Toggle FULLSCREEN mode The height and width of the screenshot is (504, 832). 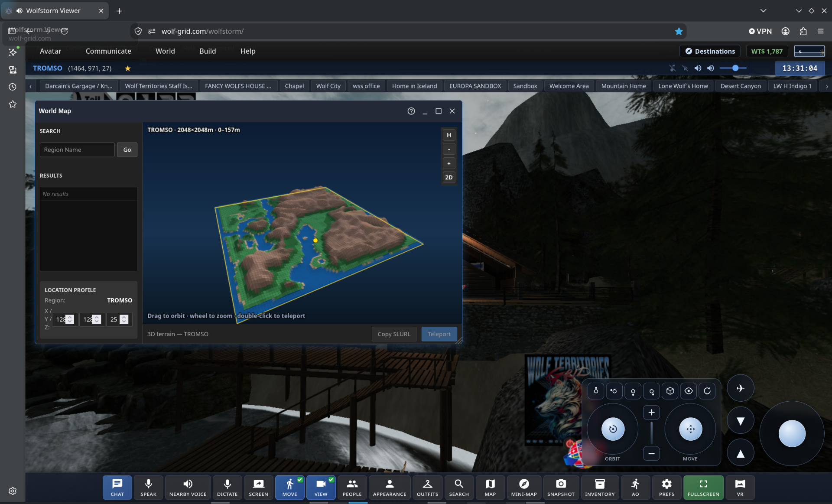tap(703, 488)
